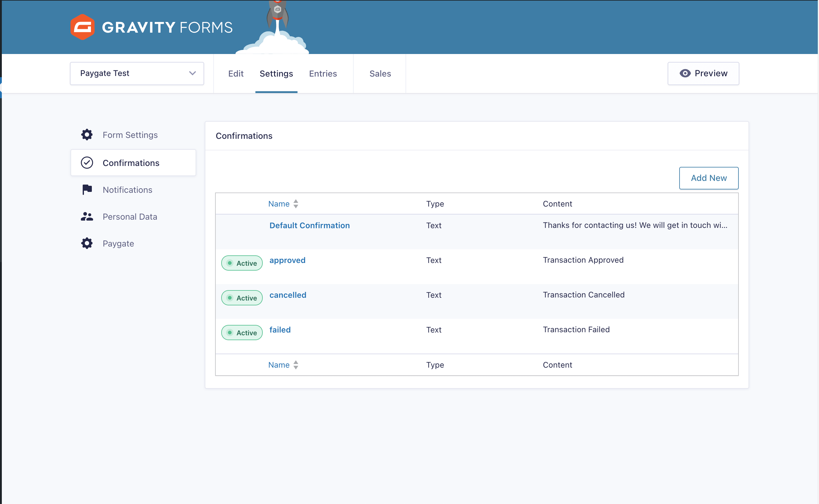
Task: Open the approved confirmation link
Action: click(x=288, y=260)
